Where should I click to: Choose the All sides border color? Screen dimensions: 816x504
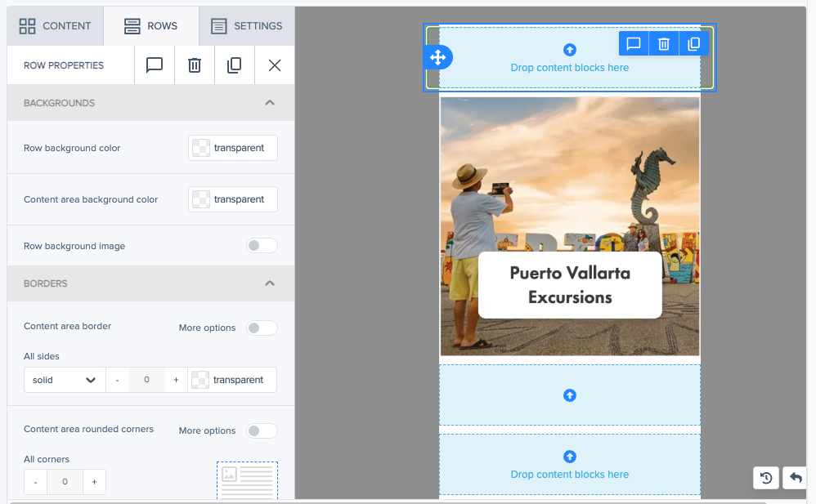click(x=232, y=380)
